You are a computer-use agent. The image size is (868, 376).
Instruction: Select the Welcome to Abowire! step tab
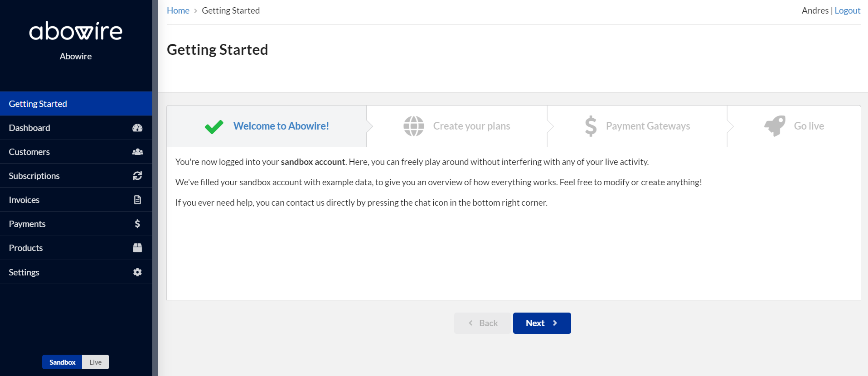point(267,126)
